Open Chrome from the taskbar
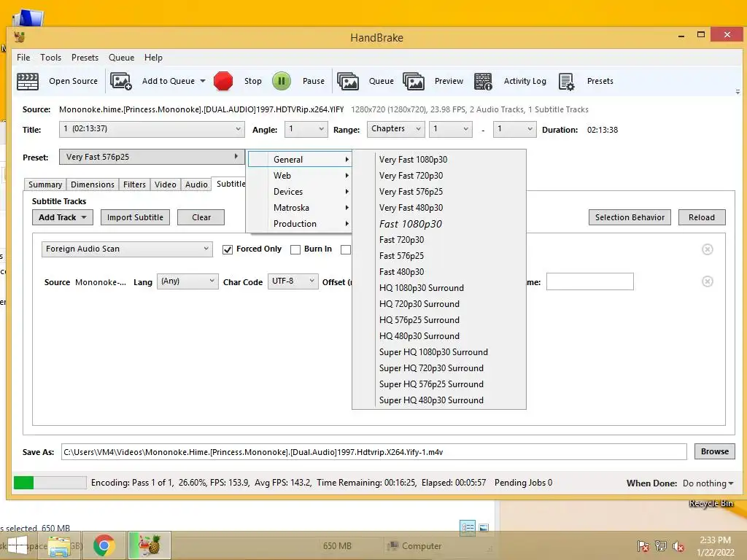 click(104, 545)
